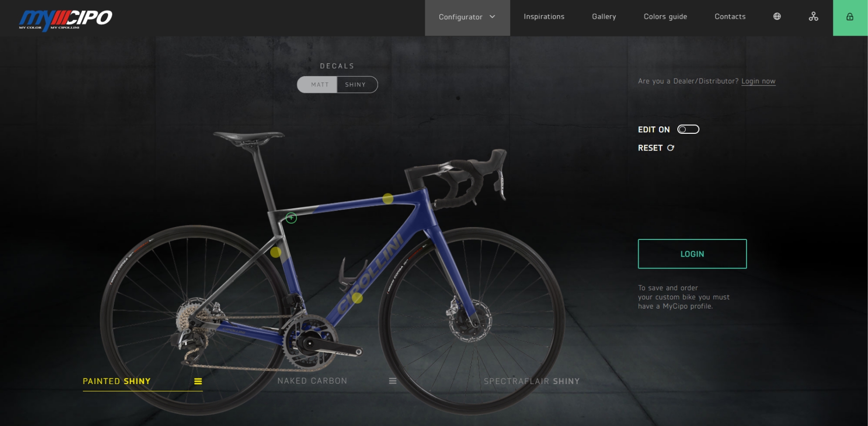Screen dimensions: 868x426
Task: Open the Naked Carbon hamburger menu icon
Action: [x=393, y=381]
